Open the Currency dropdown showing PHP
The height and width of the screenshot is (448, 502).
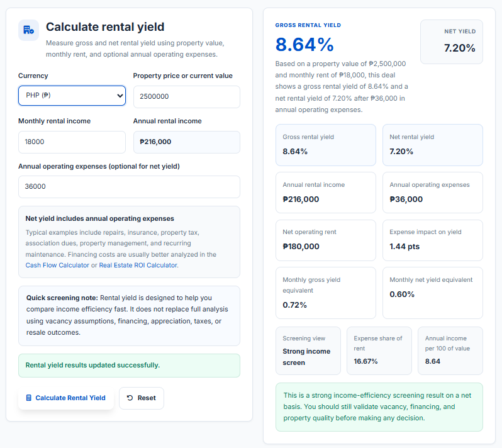pos(72,96)
